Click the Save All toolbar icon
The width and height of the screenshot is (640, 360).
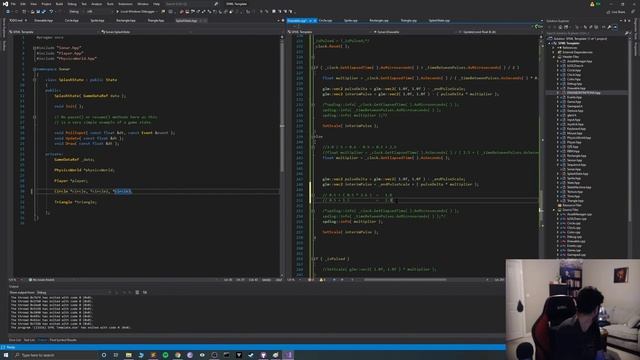tap(44, 11)
